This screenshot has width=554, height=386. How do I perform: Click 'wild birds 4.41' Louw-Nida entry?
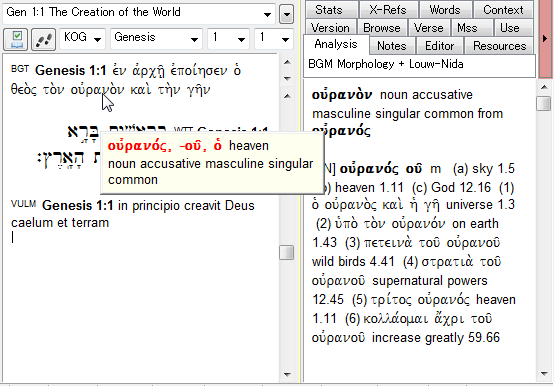353,262
